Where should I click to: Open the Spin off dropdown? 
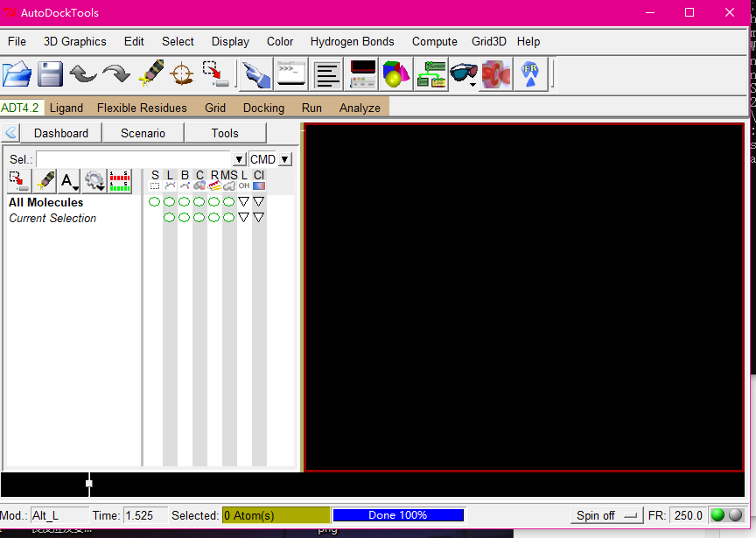607,515
